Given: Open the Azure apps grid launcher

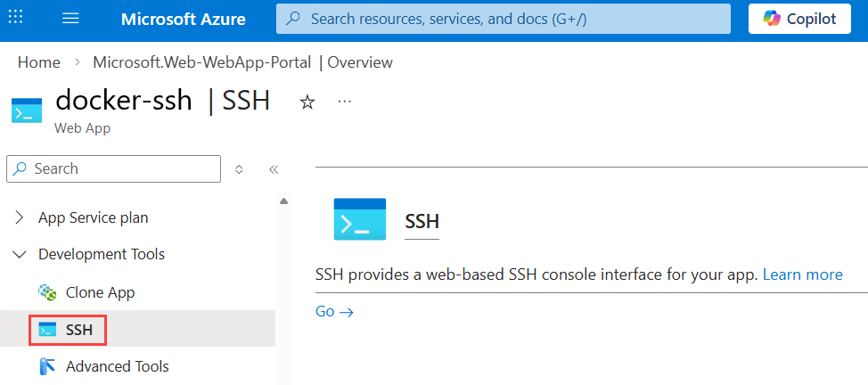Looking at the screenshot, I should pyautogui.click(x=15, y=17).
